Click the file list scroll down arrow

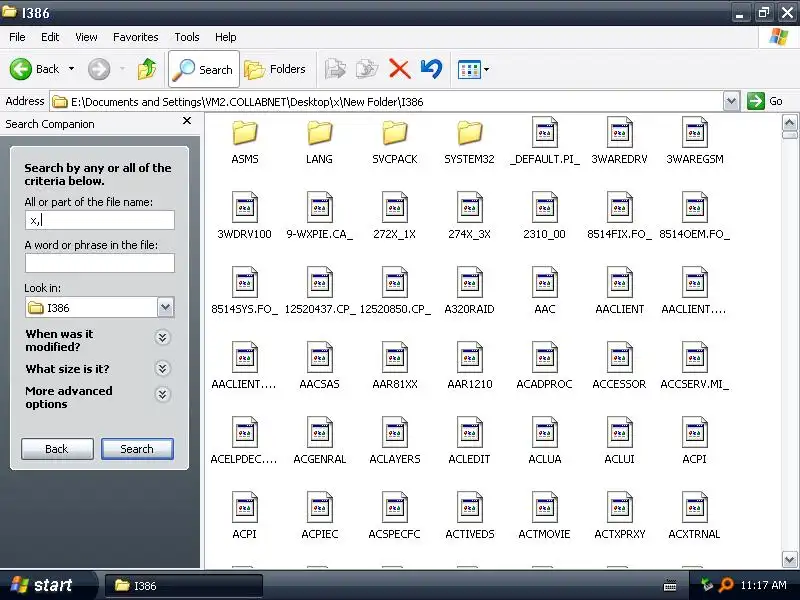789,559
